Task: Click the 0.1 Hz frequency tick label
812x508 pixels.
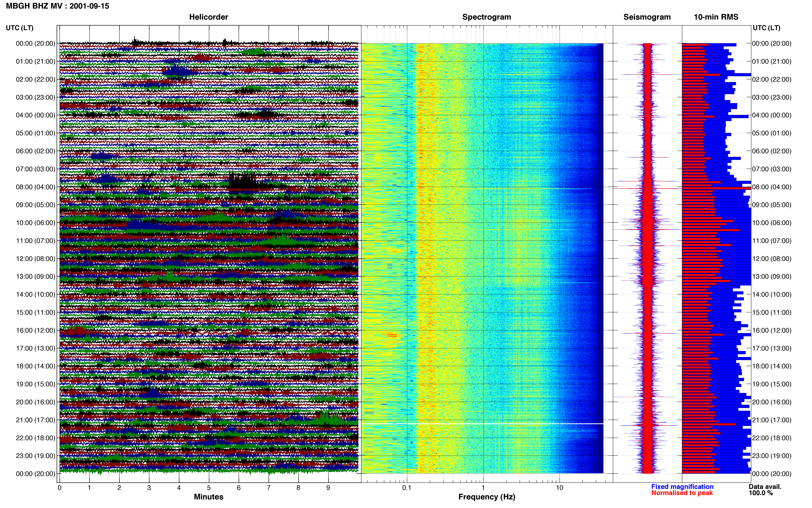Action: tap(407, 488)
